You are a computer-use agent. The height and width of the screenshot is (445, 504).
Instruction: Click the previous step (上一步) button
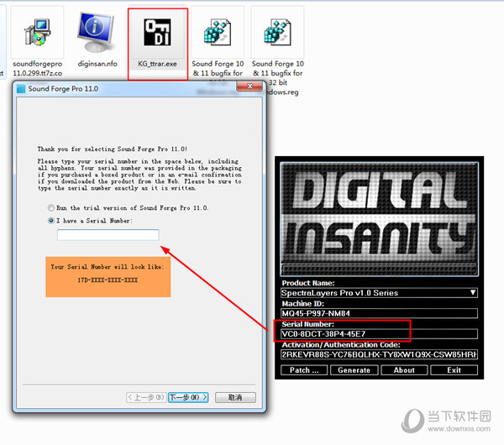146,397
